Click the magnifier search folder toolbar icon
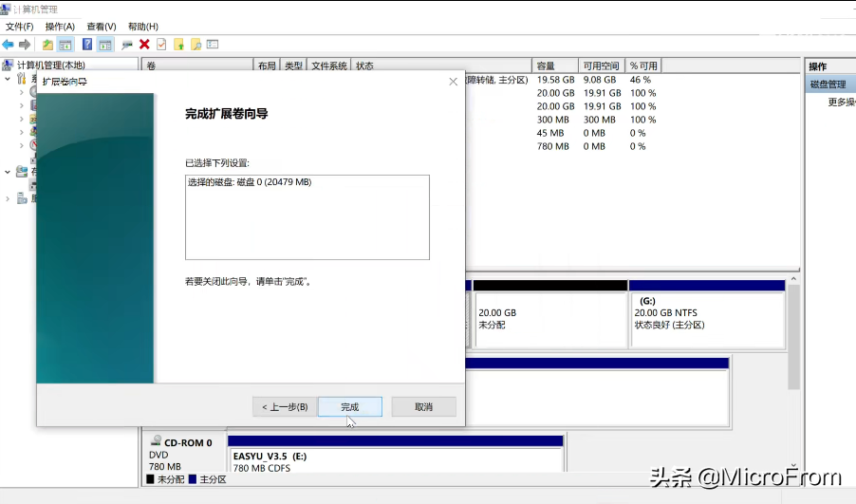Image resolution: width=856 pixels, height=504 pixels. (x=195, y=45)
